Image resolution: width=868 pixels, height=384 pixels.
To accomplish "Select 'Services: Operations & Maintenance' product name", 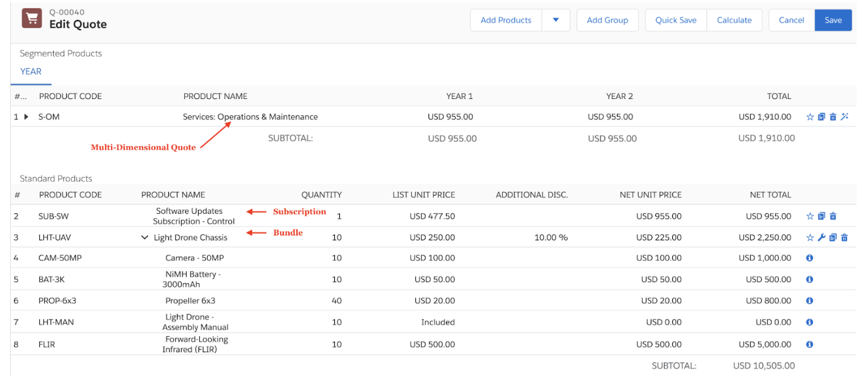I will [x=251, y=117].
